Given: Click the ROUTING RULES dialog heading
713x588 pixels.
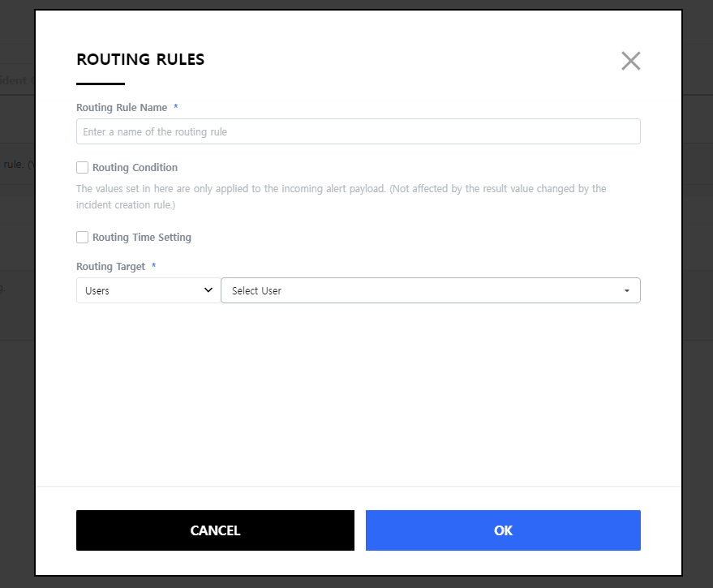Looking at the screenshot, I should (140, 59).
